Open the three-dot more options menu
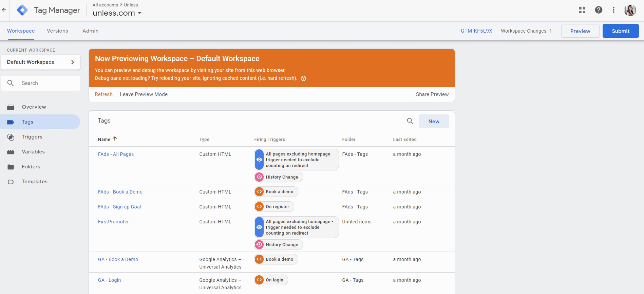Screen dimensions: 644x294 (613, 10)
